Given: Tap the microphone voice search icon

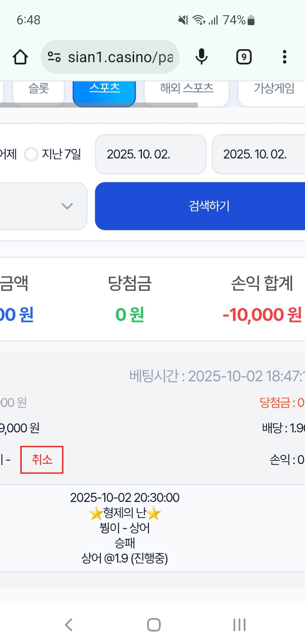Looking at the screenshot, I should coord(202,57).
